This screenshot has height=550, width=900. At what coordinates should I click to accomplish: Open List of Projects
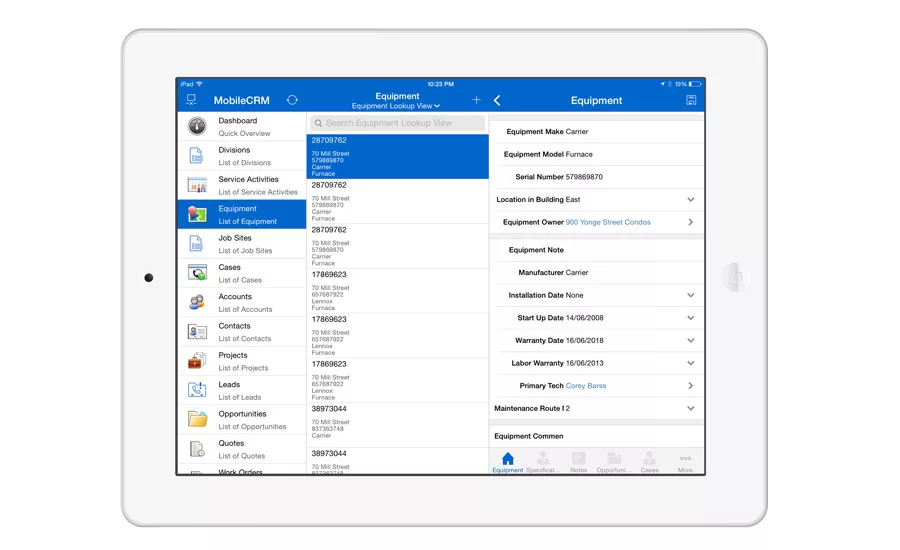(242, 361)
